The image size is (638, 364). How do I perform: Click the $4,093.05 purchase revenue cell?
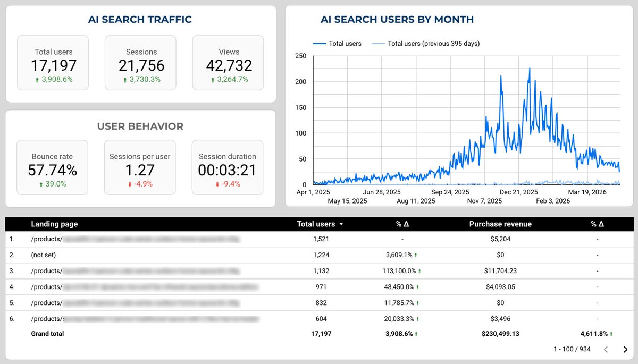tap(500, 287)
